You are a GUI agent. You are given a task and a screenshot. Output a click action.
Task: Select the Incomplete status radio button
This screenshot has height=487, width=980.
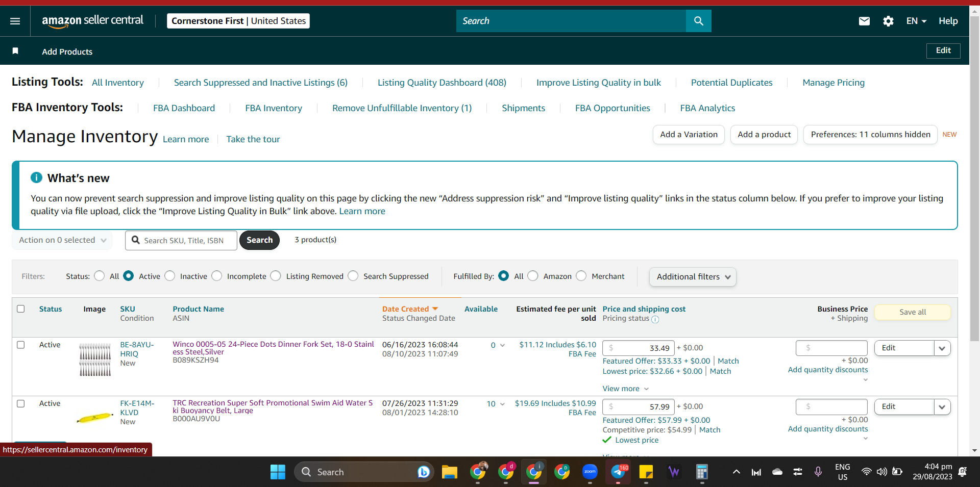click(x=217, y=276)
